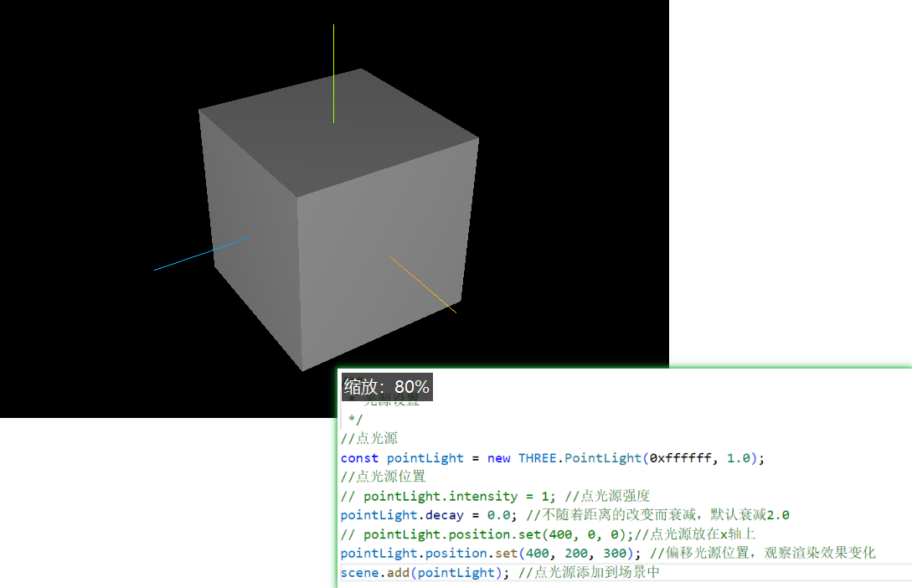Click the 0xffffff color value in code

coord(681,458)
